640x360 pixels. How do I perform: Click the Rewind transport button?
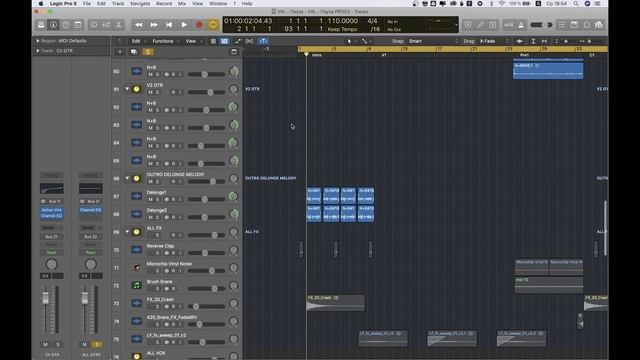click(x=139, y=25)
